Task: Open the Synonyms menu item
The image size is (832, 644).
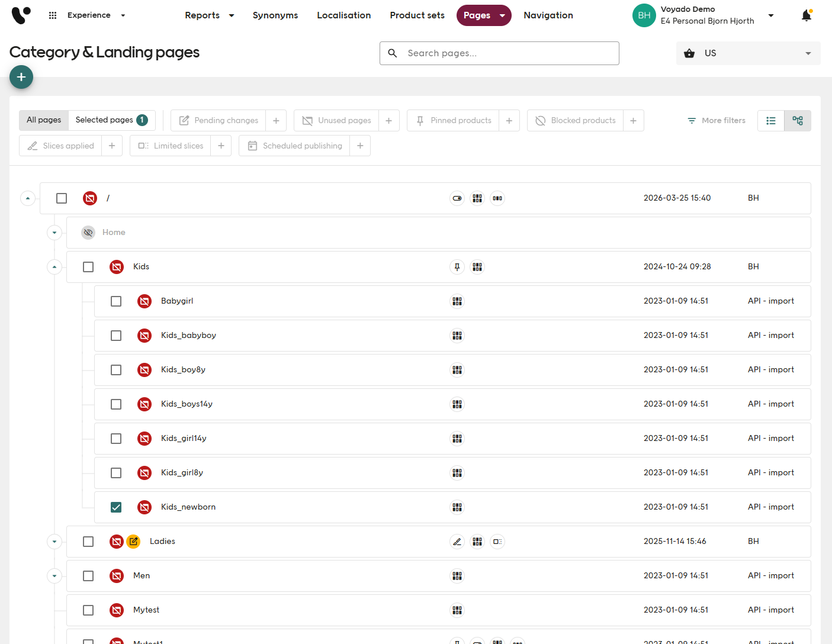Action: point(275,15)
